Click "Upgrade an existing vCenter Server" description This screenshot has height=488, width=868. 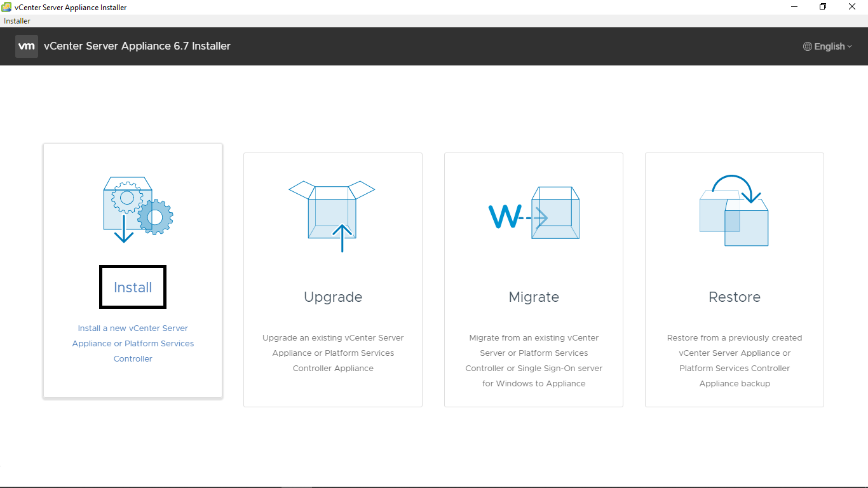(333, 353)
